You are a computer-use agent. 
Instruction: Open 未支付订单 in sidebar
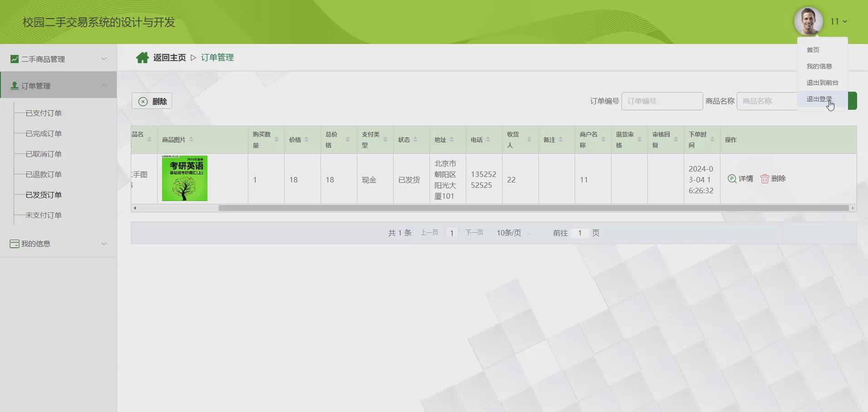[x=44, y=215]
